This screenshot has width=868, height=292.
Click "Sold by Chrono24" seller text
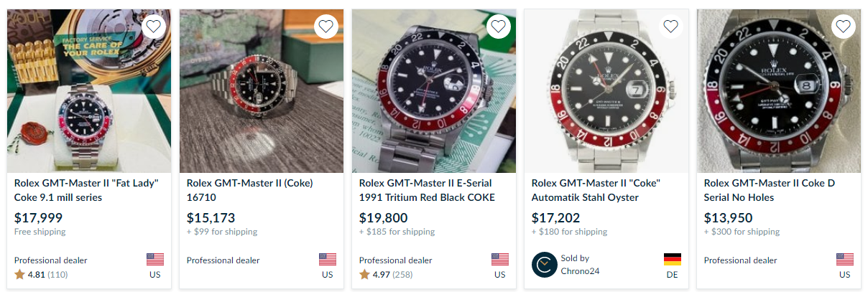(580, 265)
